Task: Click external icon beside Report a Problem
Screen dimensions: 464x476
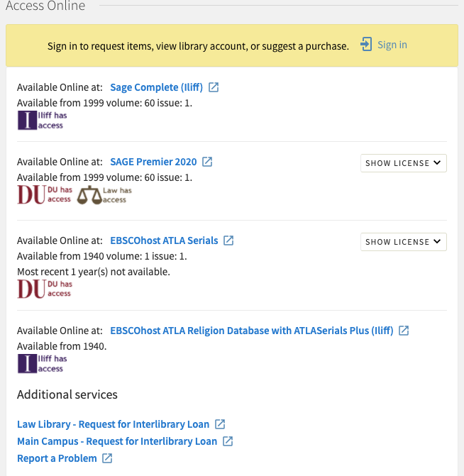Action: coord(107,458)
